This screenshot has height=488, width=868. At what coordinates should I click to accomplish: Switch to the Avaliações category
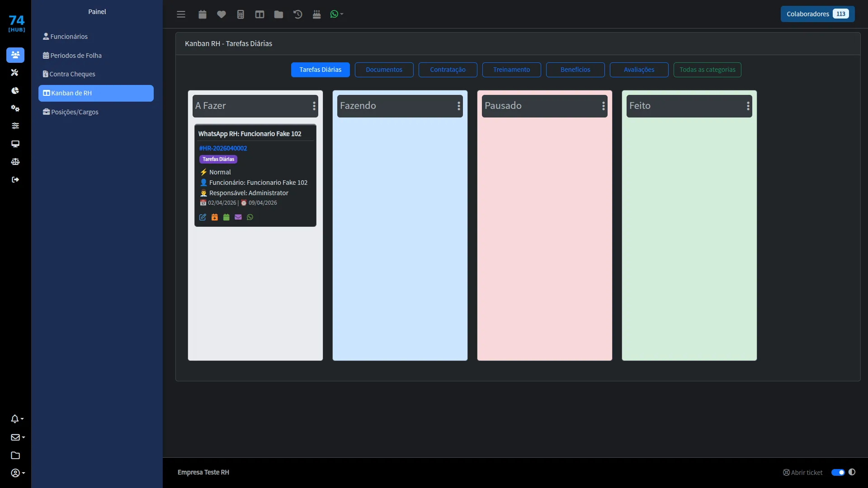pyautogui.click(x=639, y=70)
